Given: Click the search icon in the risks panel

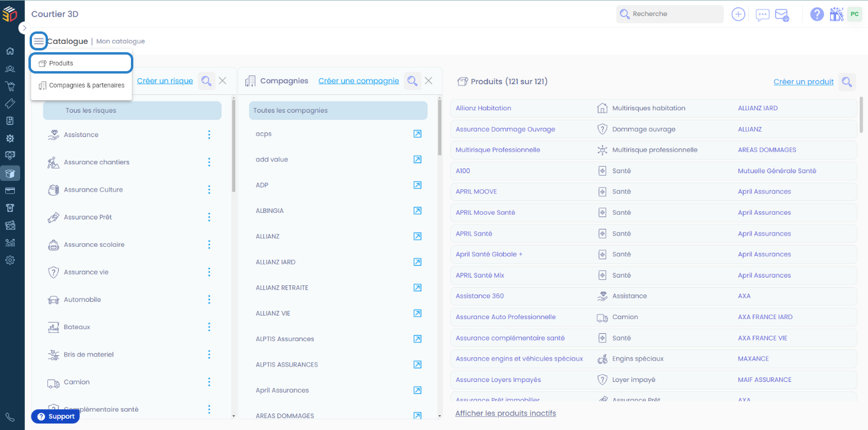Looking at the screenshot, I should [x=206, y=81].
